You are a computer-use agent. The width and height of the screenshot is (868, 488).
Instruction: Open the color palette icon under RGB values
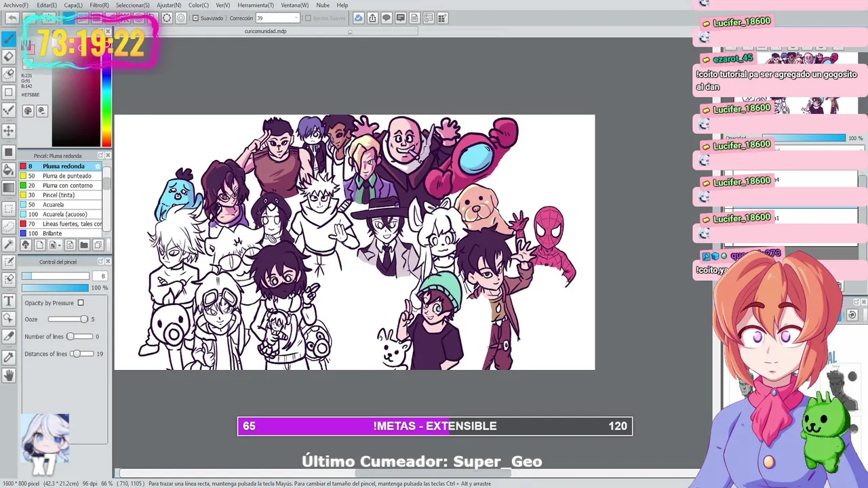coord(28,110)
